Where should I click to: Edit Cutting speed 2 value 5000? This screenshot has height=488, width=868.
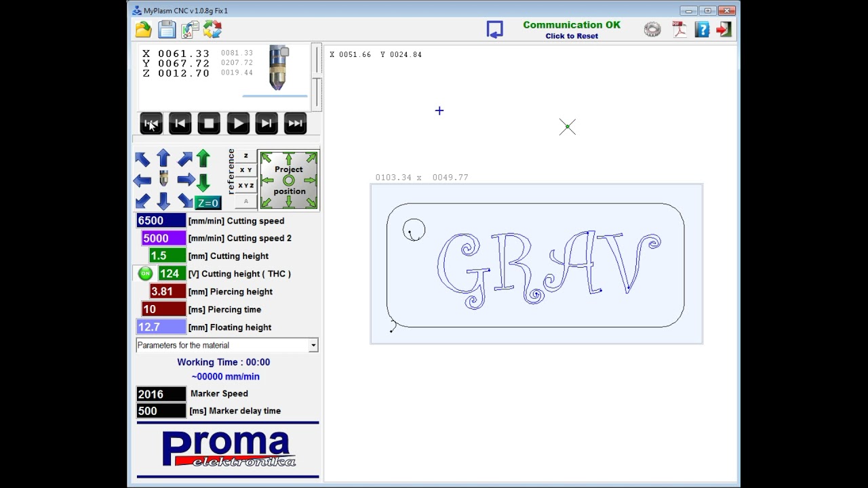[x=163, y=239]
